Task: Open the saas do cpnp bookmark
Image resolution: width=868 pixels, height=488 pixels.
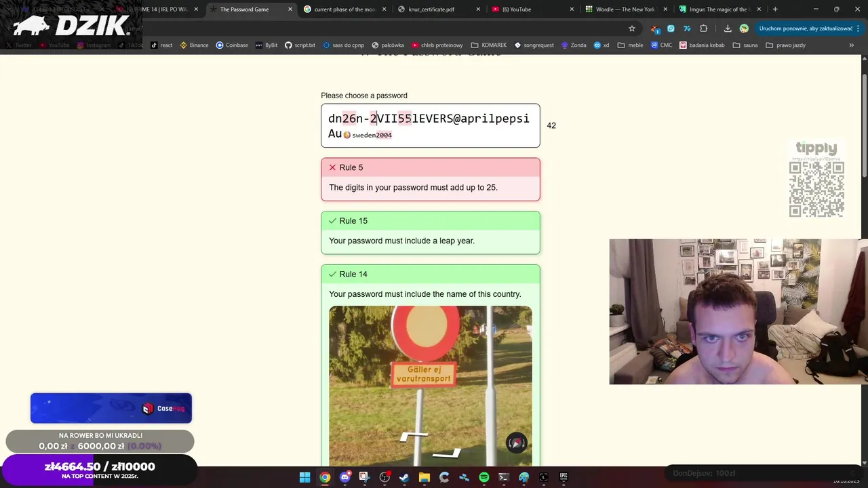Action: (x=344, y=45)
